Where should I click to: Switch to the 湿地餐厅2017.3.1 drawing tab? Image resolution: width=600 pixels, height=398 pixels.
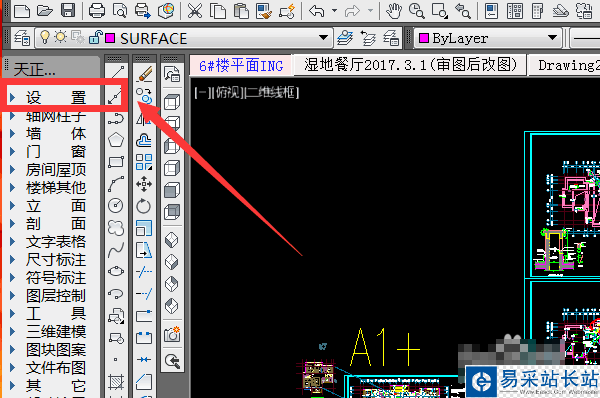click(x=411, y=65)
